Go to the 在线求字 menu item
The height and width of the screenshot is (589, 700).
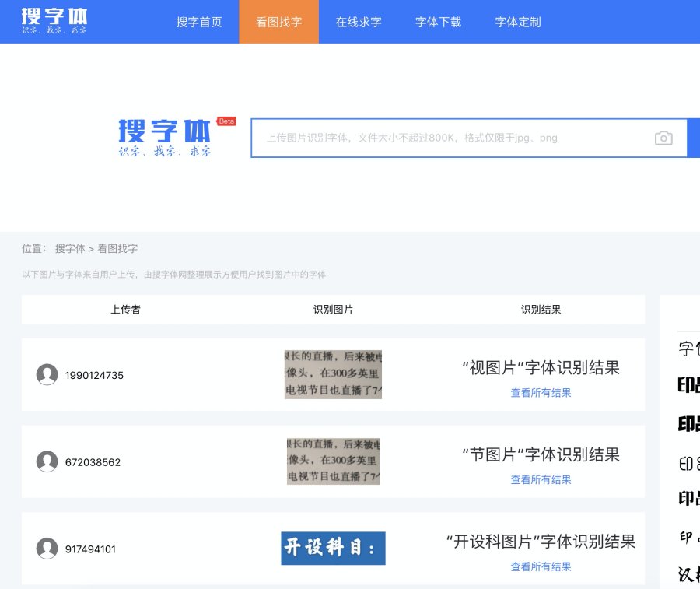(359, 22)
